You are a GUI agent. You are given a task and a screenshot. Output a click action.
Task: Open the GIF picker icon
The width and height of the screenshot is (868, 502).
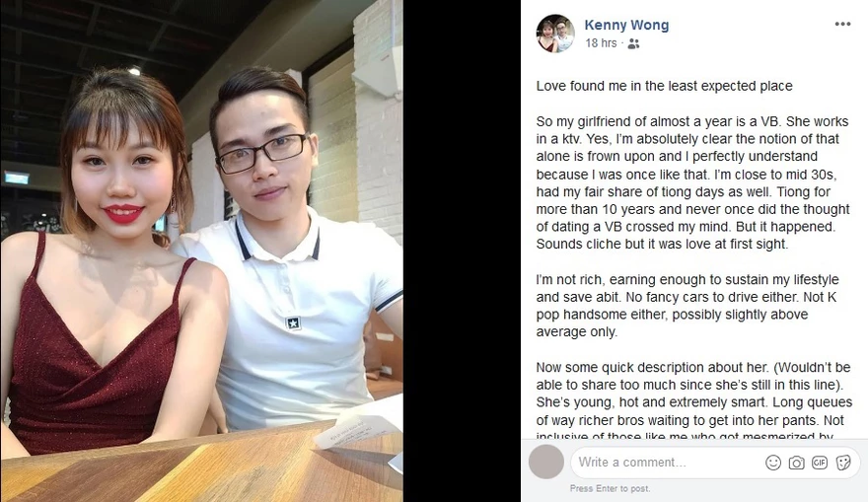(x=820, y=463)
